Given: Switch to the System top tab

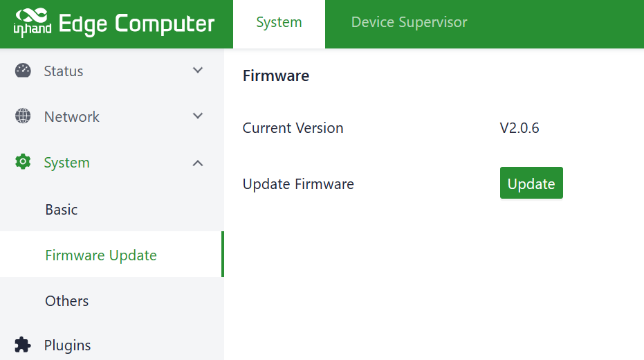Looking at the screenshot, I should pyautogui.click(x=279, y=23).
